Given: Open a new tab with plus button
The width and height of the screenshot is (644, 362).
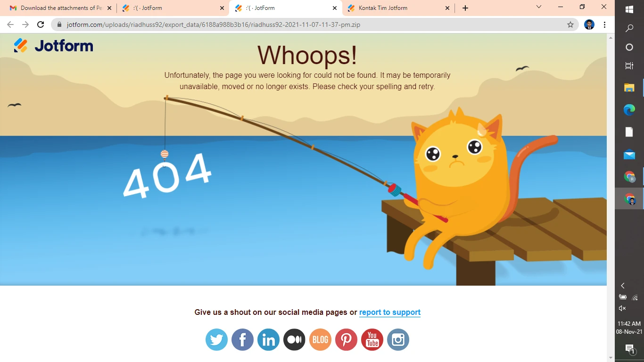Looking at the screenshot, I should pyautogui.click(x=465, y=8).
